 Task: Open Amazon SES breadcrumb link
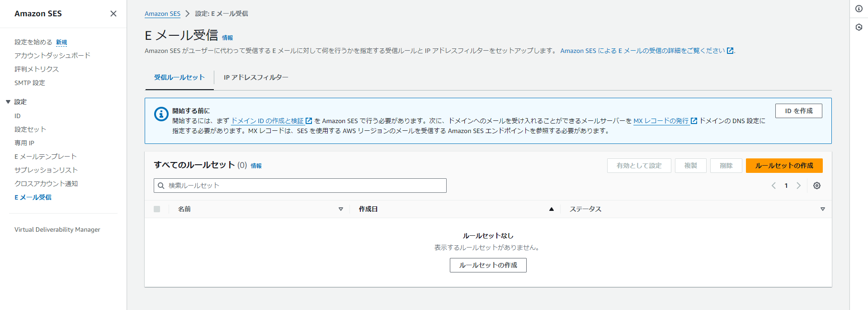tap(163, 14)
